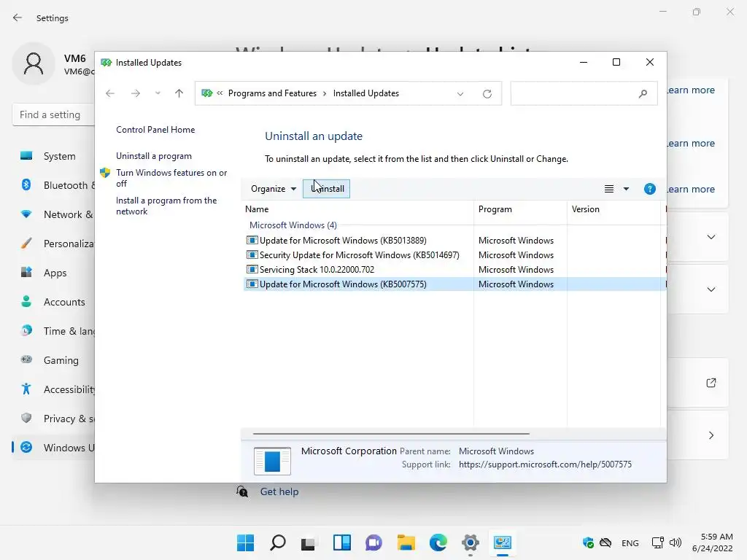Open Turn Windows features on or off

click(x=171, y=178)
